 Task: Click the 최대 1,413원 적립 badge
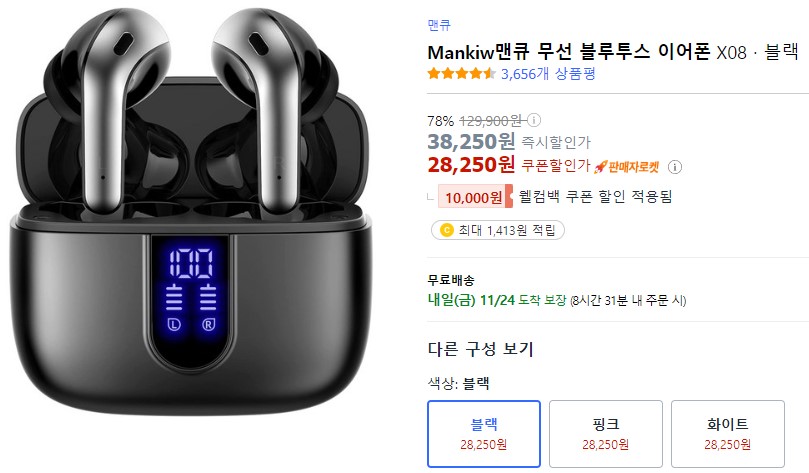click(498, 230)
